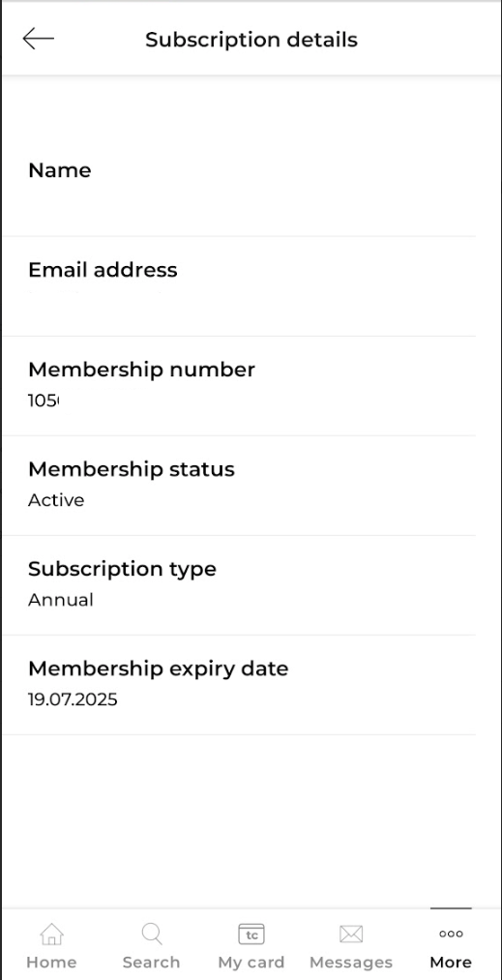Switch to the Home tab label
This screenshot has width=502, height=980.
click(x=51, y=962)
